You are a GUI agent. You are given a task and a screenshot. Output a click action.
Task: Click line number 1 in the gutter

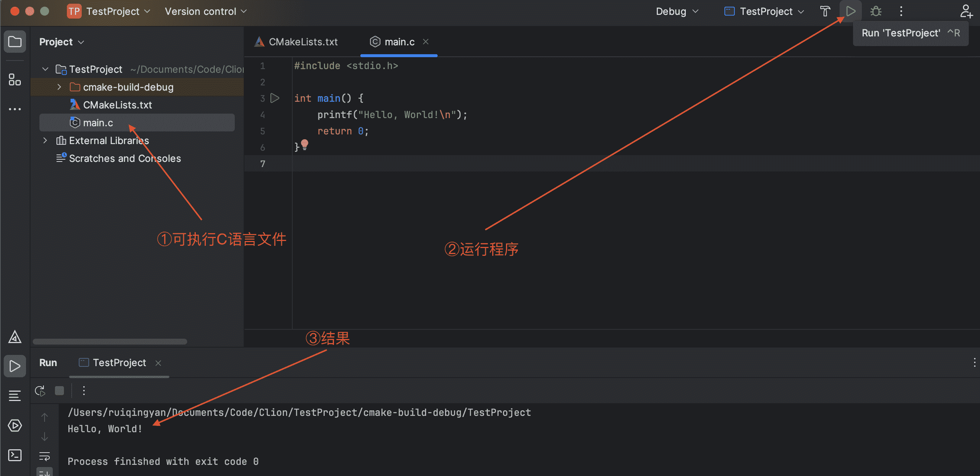[x=263, y=66]
